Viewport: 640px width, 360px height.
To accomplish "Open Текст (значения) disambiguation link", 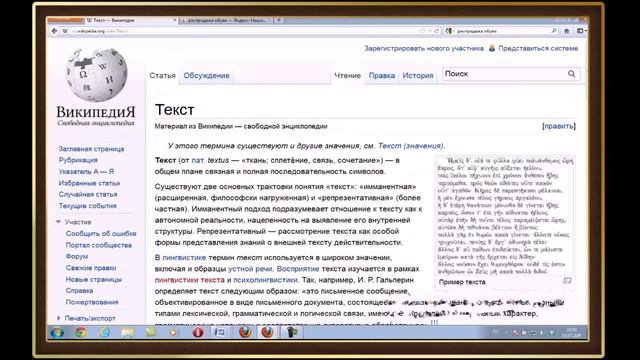I will (411, 146).
